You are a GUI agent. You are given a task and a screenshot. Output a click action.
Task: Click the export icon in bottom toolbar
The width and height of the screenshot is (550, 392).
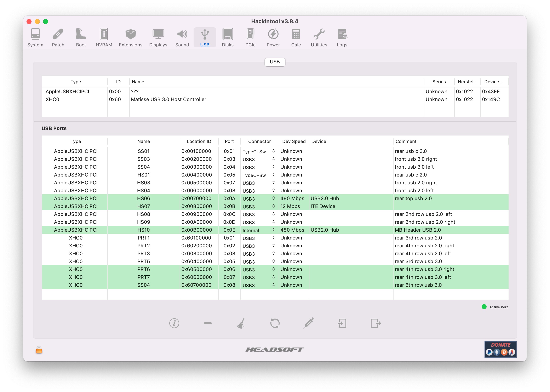(x=376, y=323)
